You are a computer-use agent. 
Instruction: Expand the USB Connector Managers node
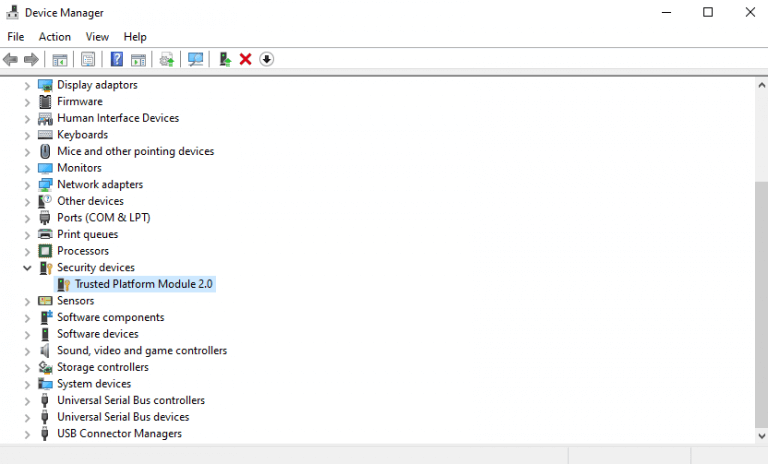coord(27,434)
